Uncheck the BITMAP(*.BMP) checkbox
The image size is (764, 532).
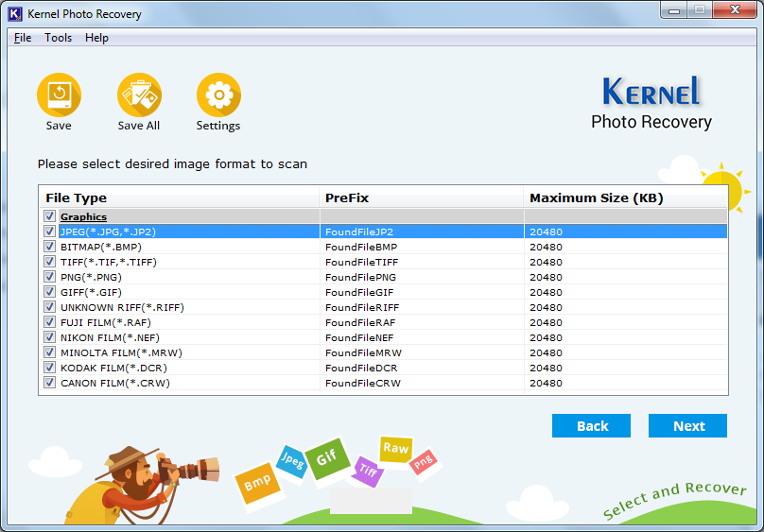tap(49, 247)
